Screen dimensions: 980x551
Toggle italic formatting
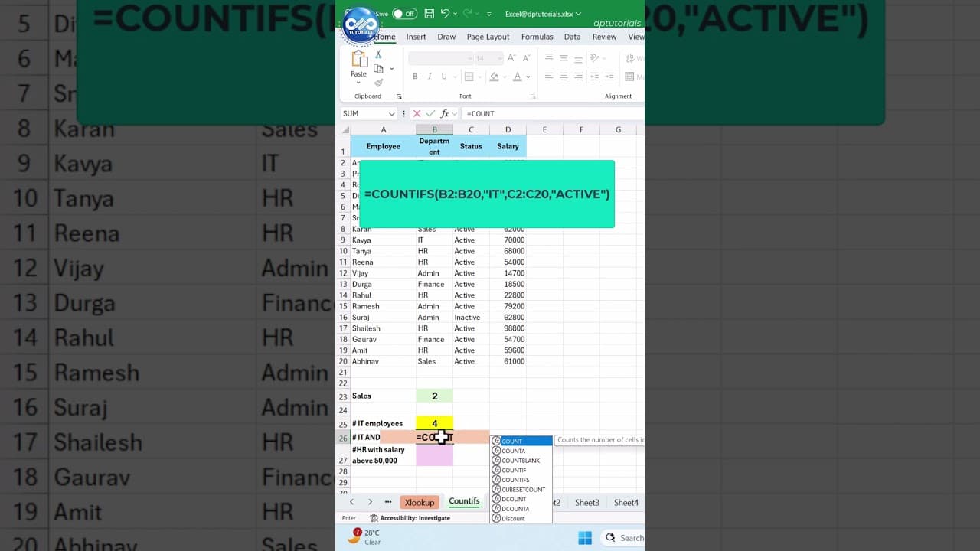[x=430, y=77]
